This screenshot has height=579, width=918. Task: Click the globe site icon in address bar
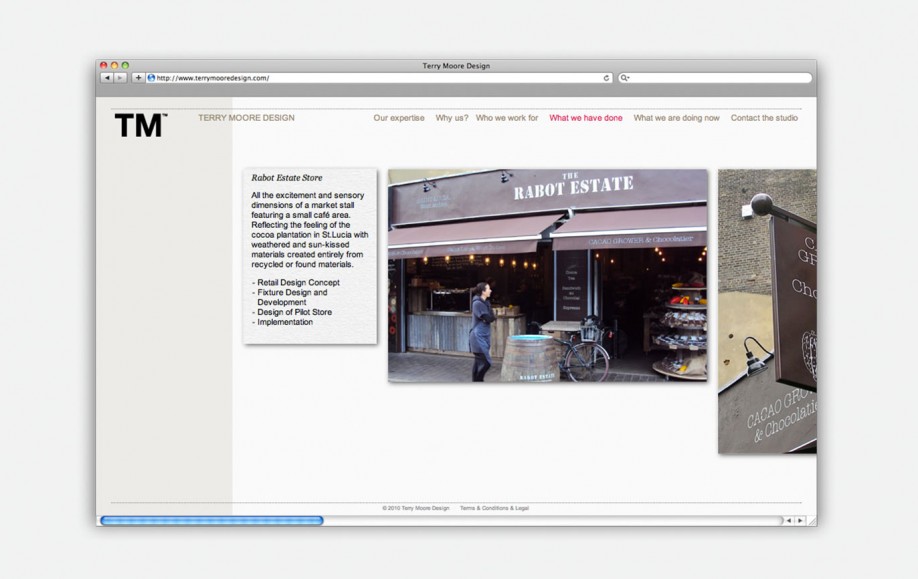[151, 78]
